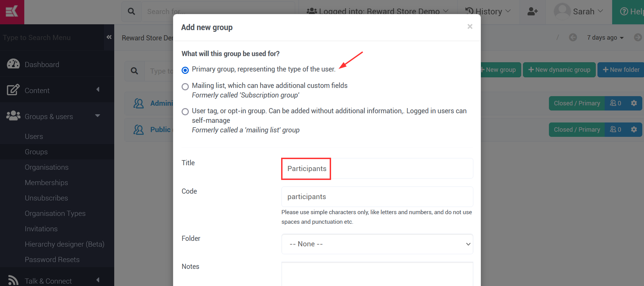Viewport: 644px width, 286px height.
Task: Click the search magnifier icon in top bar
Action: (131, 12)
